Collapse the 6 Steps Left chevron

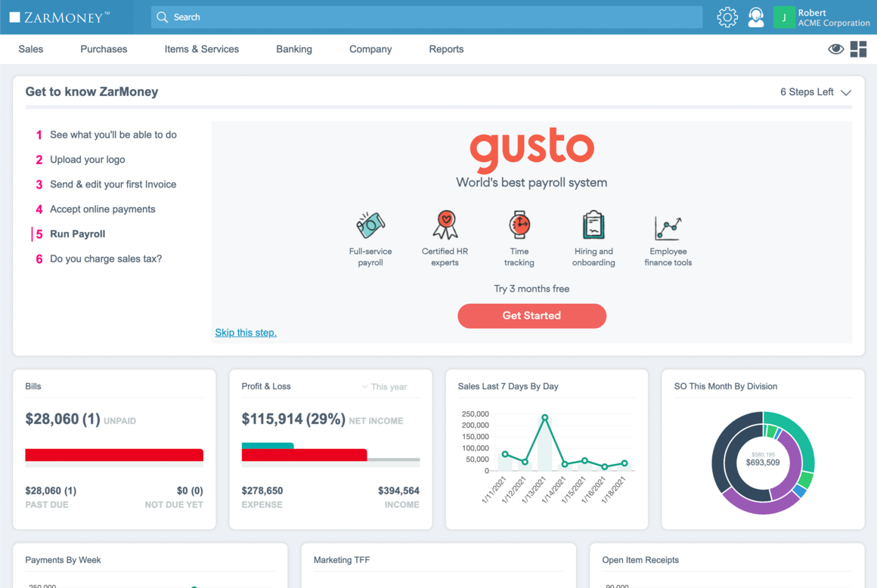point(846,92)
